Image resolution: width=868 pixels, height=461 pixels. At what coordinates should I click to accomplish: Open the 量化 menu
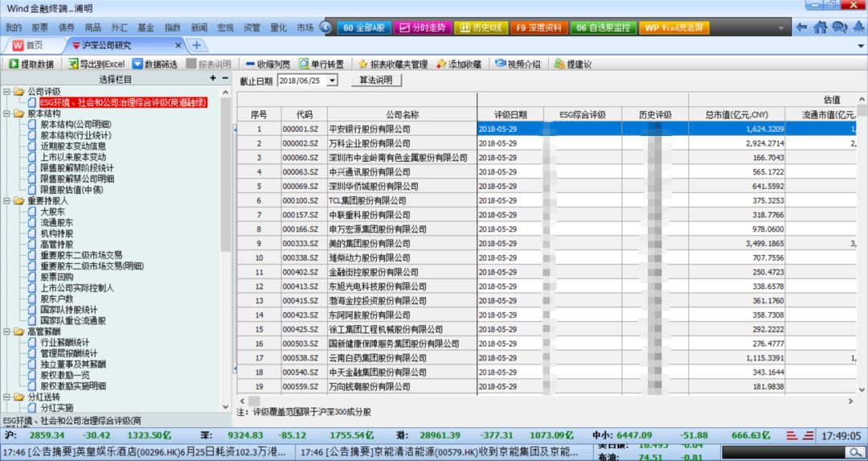[x=278, y=27]
